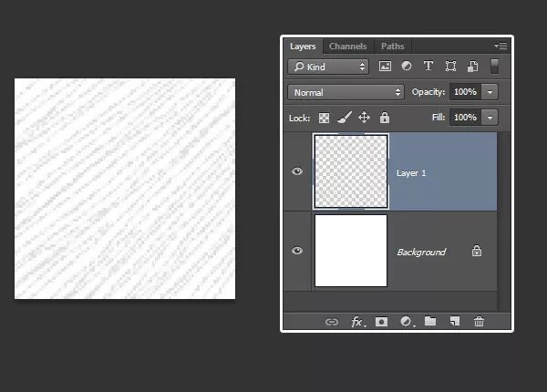Viewport: 547px width, 392px height.
Task: Switch to the Channels tab
Action: click(x=347, y=46)
